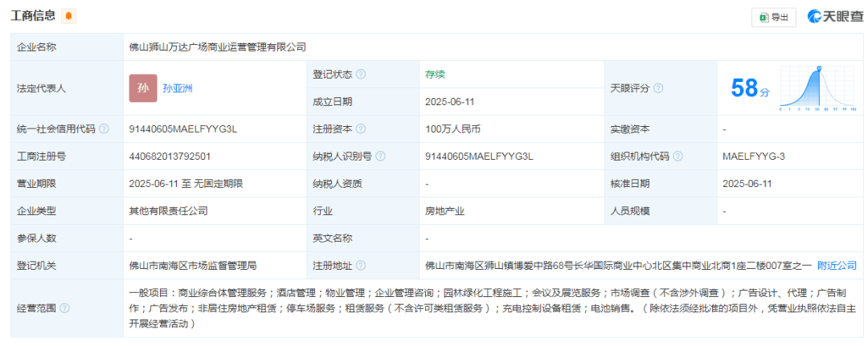868x346 pixels.
Task: Click the 工商注册号 label cell
Action: [67, 157]
